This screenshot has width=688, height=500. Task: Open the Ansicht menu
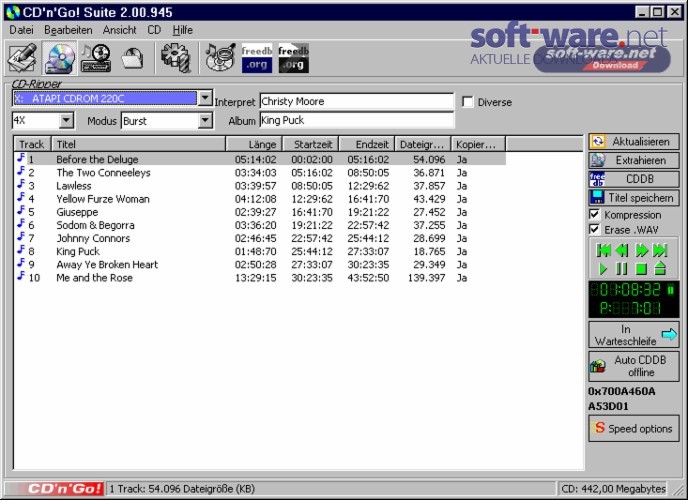(x=119, y=30)
